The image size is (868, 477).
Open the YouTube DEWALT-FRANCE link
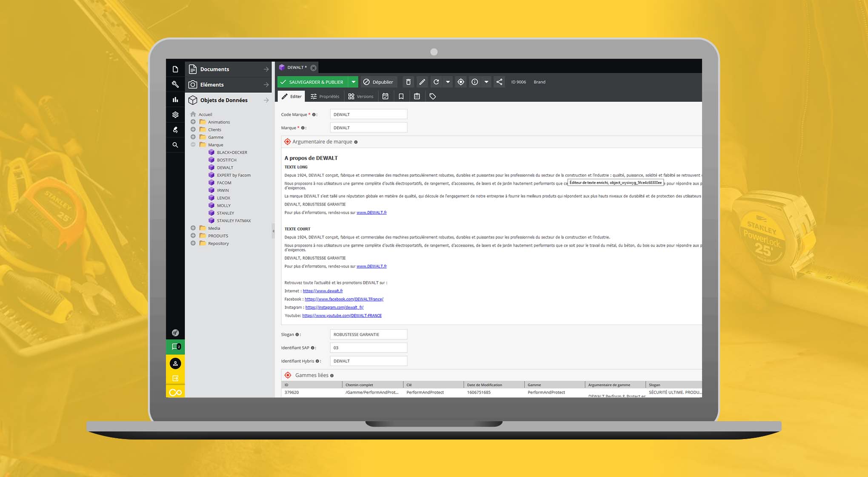coord(342,316)
